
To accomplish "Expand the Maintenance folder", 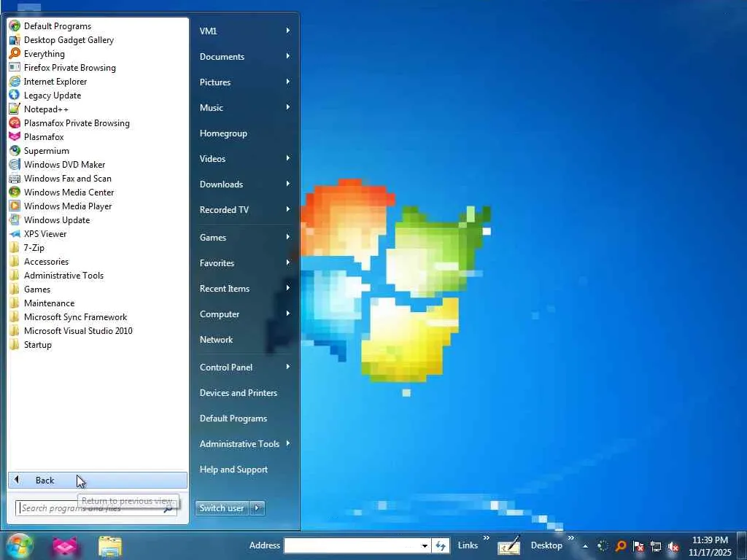I will [x=98, y=303].
